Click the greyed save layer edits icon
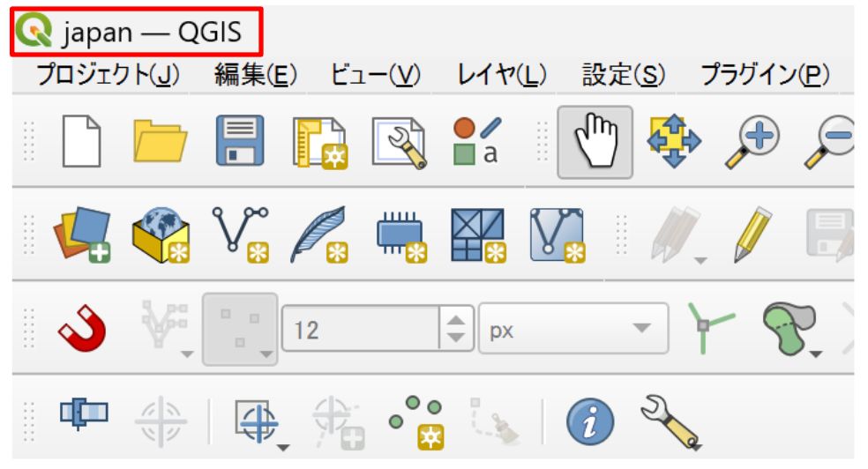The height and width of the screenshot is (469, 868). click(830, 234)
